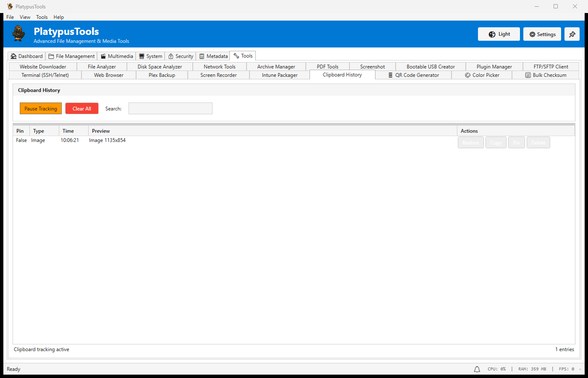Sort by the Time column header
The width and height of the screenshot is (588, 378).
pos(68,131)
